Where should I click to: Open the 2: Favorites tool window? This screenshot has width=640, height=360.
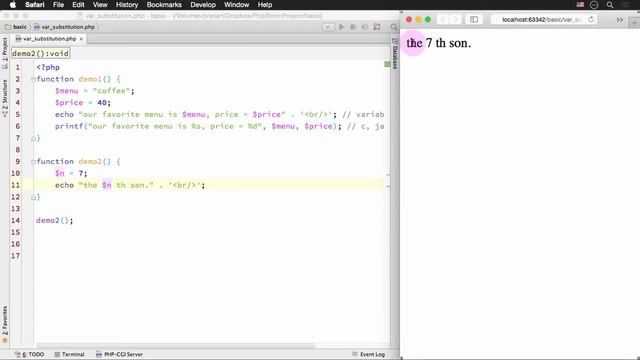coord(5,324)
